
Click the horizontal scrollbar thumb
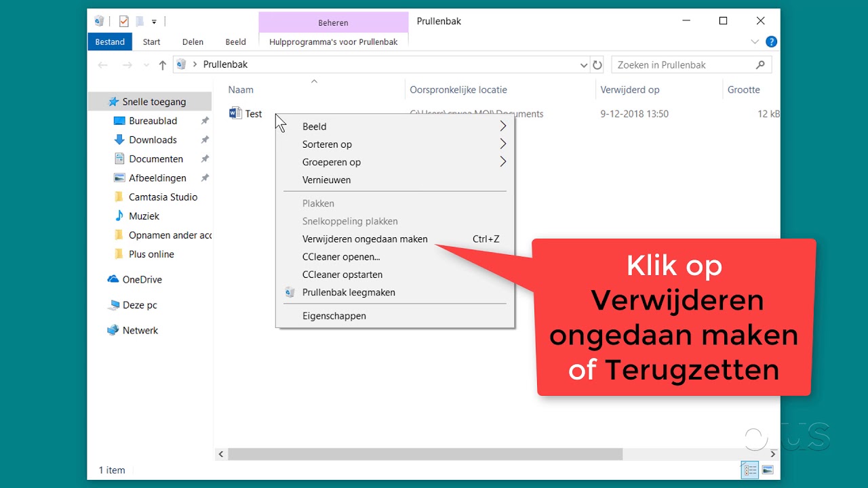(x=425, y=453)
